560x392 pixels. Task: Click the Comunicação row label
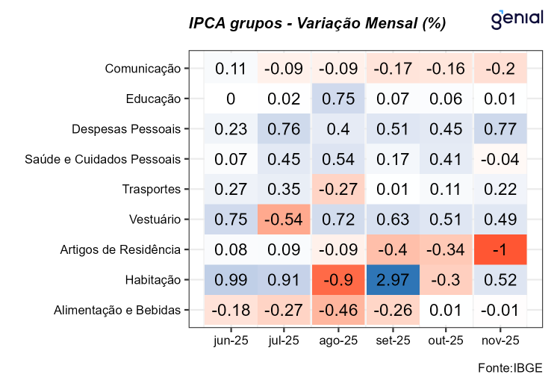click(143, 69)
